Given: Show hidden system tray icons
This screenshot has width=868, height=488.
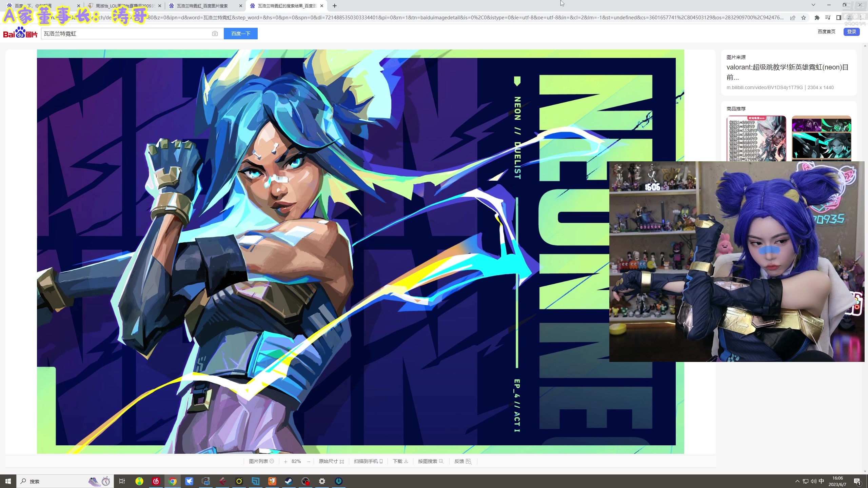Looking at the screenshot, I should coord(797,481).
